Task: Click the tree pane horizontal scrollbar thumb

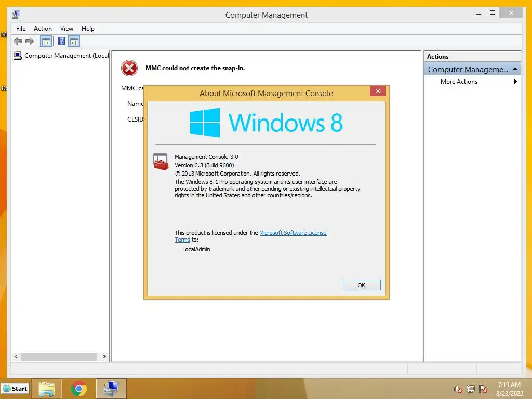Action: (59, 356)
